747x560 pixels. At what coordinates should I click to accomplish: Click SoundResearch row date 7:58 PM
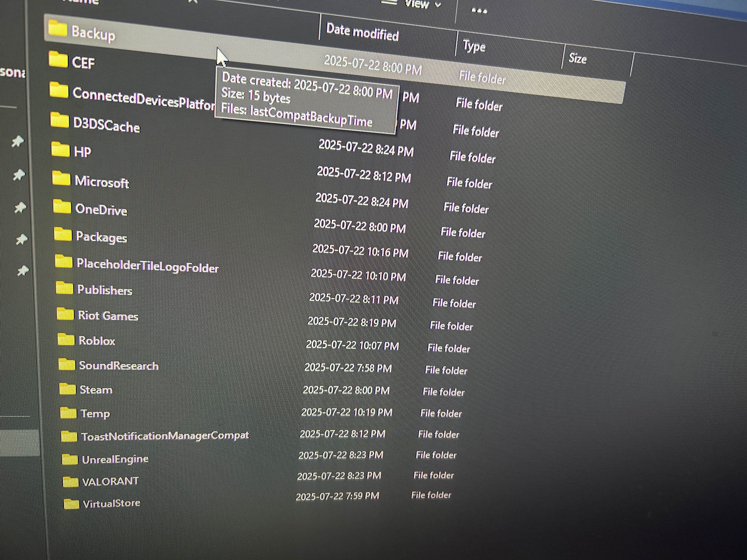pos(348,368)
